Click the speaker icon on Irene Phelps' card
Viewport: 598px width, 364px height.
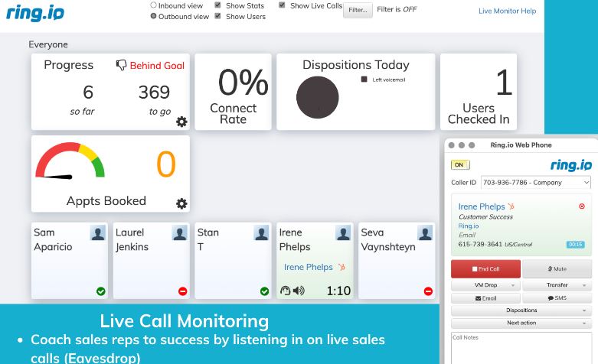pyautogui.click(x=299, y=291)
